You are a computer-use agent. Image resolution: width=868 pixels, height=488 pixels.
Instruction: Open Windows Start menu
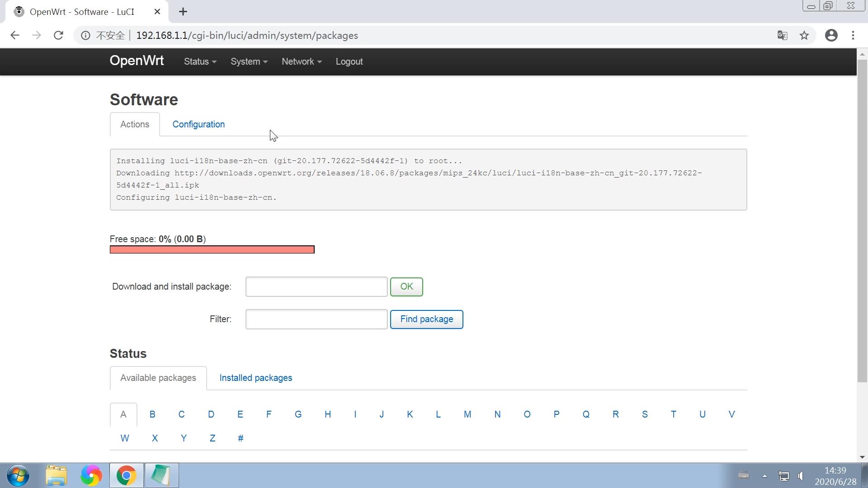(19, 475)
